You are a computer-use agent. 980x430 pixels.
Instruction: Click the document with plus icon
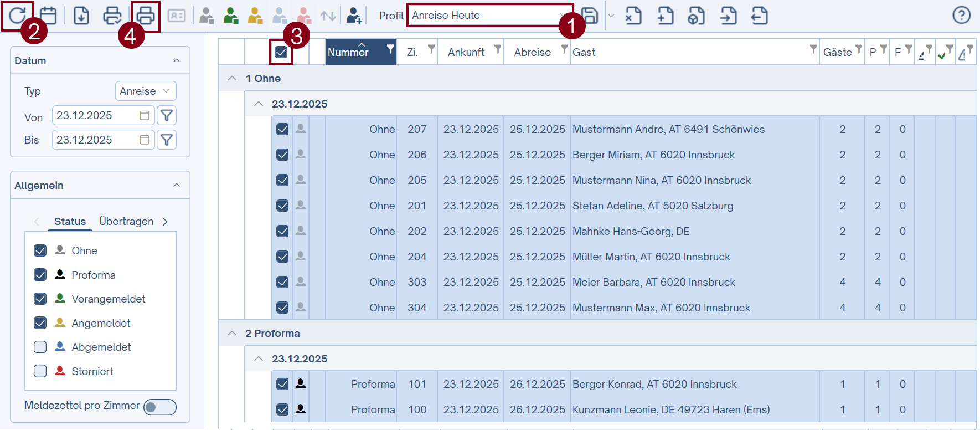(666, 16)
